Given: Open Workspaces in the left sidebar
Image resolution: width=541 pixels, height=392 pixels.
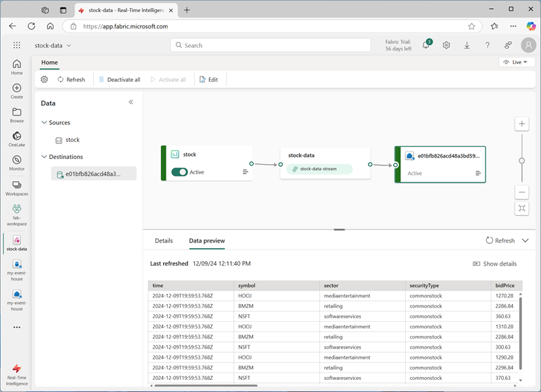Looking at the screenshot, I should click(x=16, y=189).
